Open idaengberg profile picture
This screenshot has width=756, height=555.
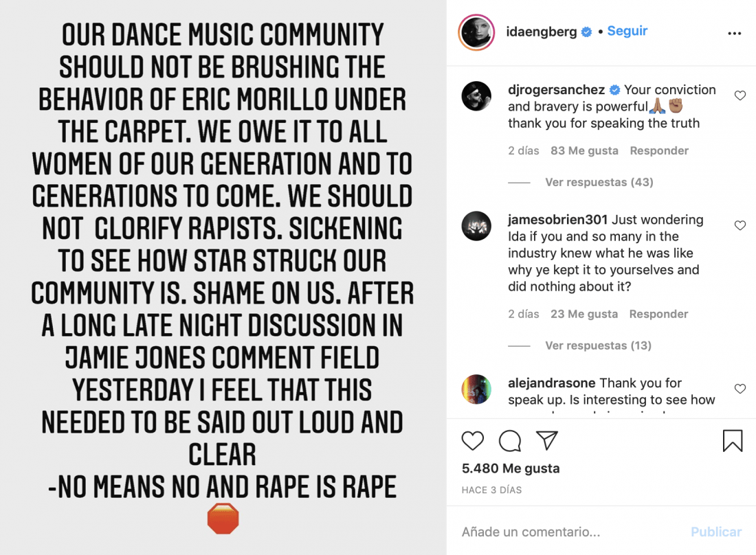(477, 32)
